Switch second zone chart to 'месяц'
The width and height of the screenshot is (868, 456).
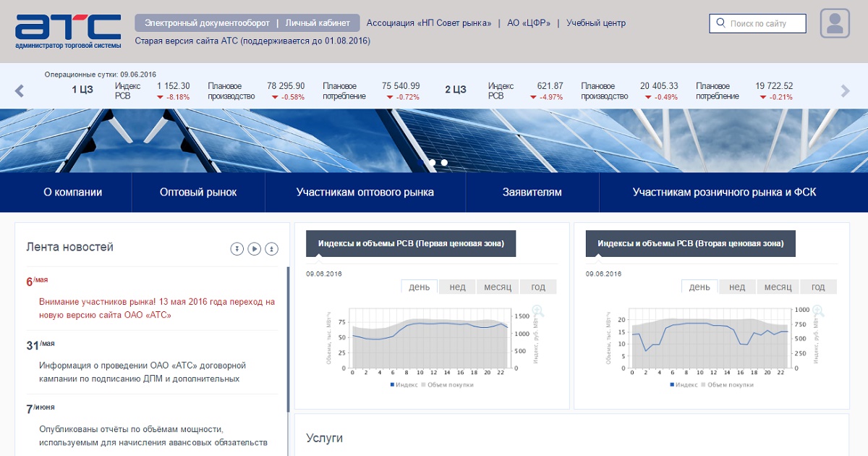point(778,287)
